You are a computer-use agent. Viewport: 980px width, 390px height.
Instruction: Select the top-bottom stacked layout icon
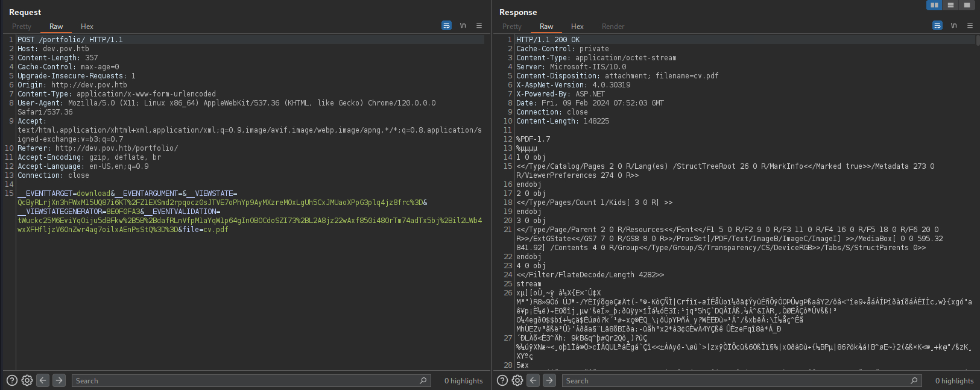pos(950,5)
